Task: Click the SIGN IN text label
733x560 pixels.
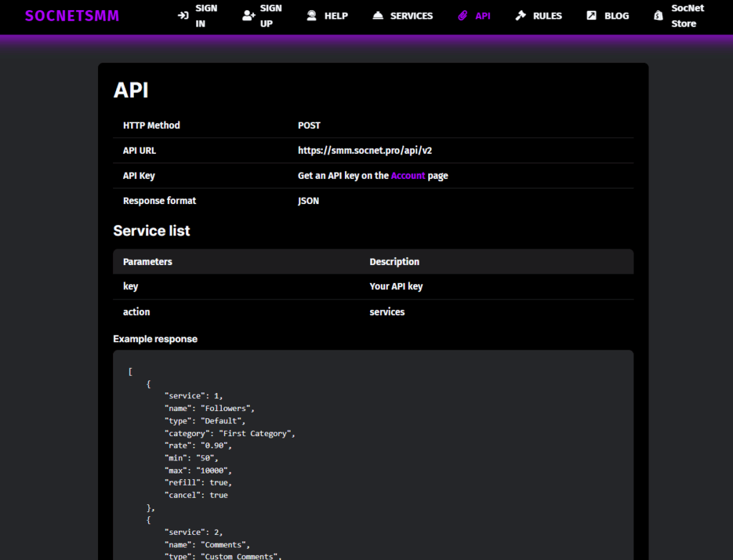Action: [206, 16]
